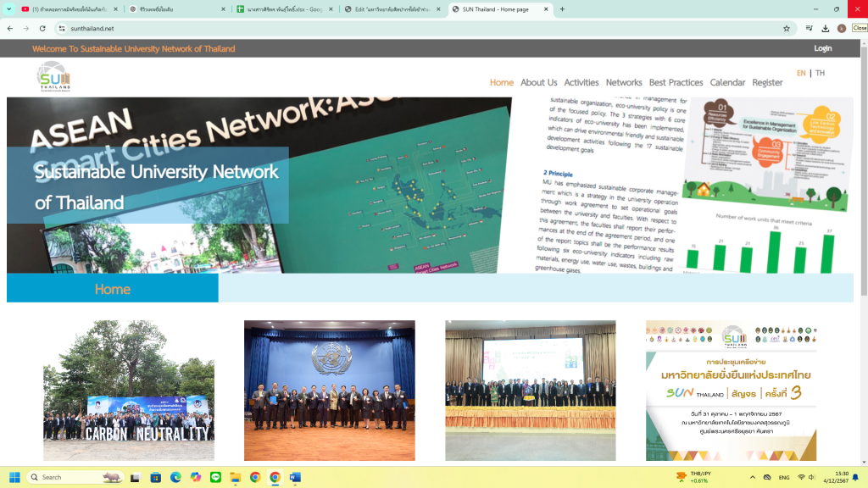Click the ENG input language indicator
This screenshot has width=868, height=488.
coord(784,477)
